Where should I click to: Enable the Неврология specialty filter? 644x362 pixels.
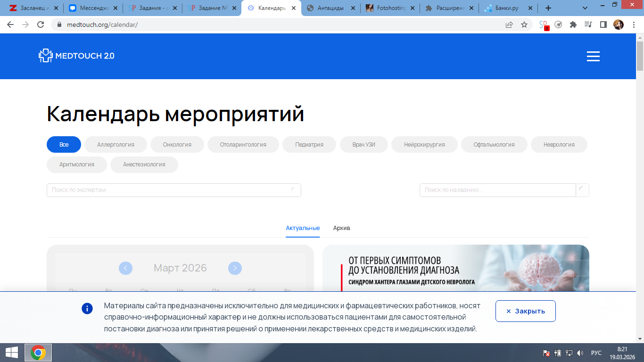coord(559,145)
